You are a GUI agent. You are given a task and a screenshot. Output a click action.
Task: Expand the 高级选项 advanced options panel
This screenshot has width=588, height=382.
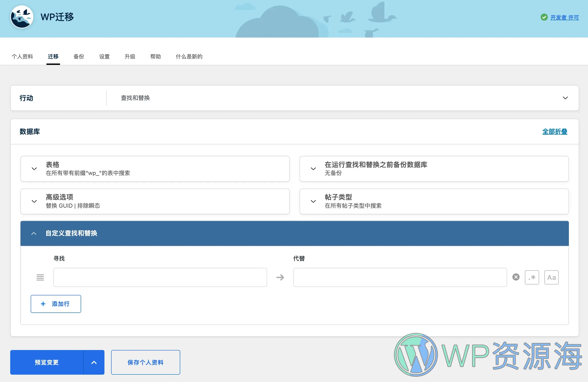(x=34, y=201)
